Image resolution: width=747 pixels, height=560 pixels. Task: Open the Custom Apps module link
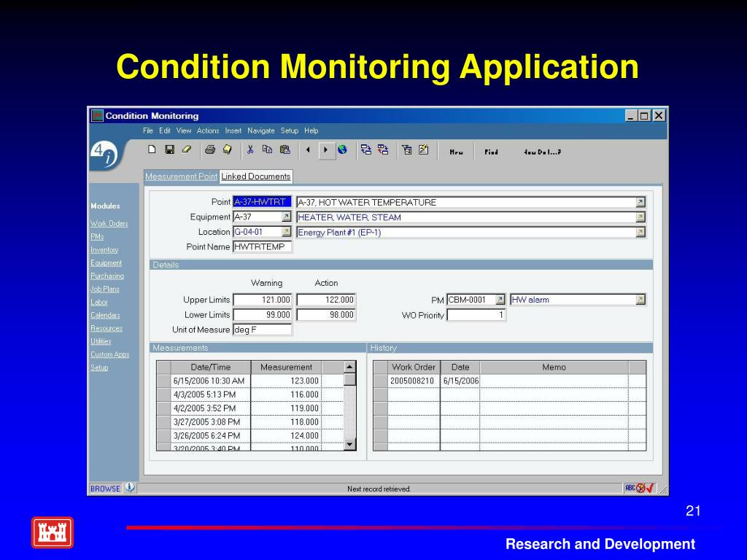[109, 354]
